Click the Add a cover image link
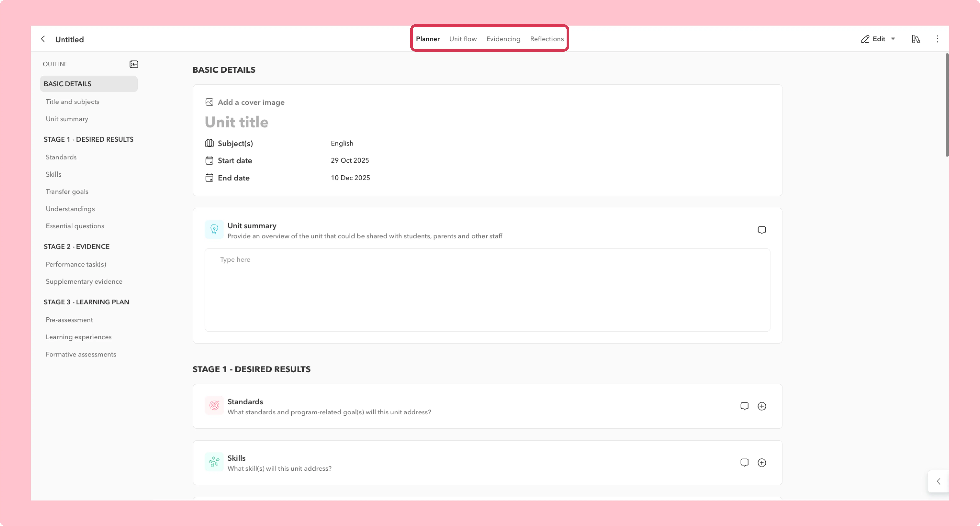The height and width of the screenshot is (526, 980). (251, 102)
